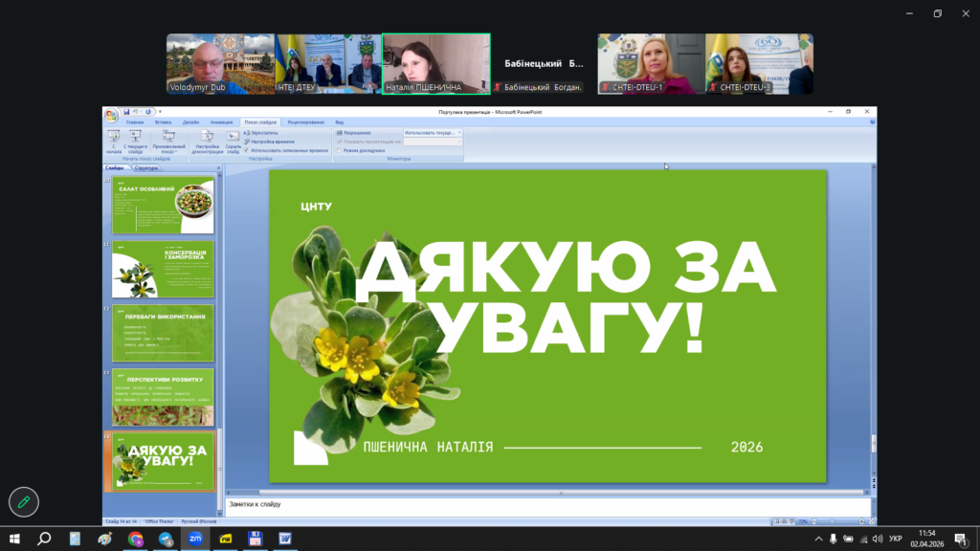Select the Переваги використання slide thumbnail
The width and height of the screenshot is (980, 551).
click(x=163, y=333)
